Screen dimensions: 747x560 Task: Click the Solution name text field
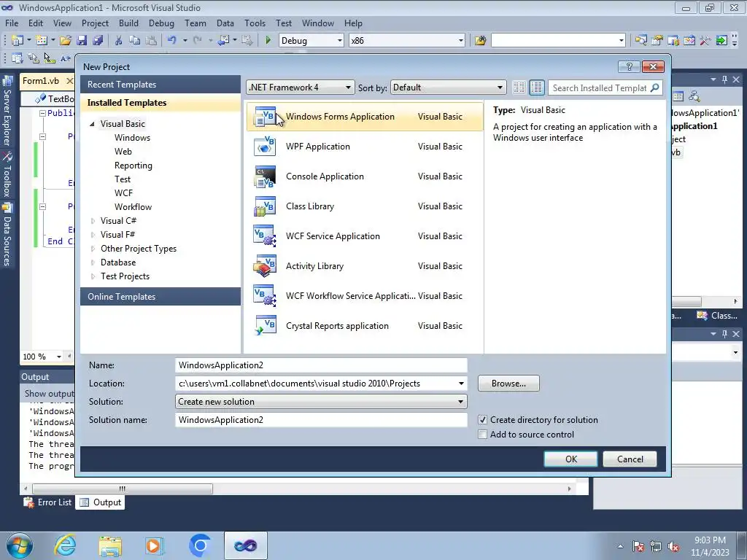pyautogui.click(x=321, y=420)
